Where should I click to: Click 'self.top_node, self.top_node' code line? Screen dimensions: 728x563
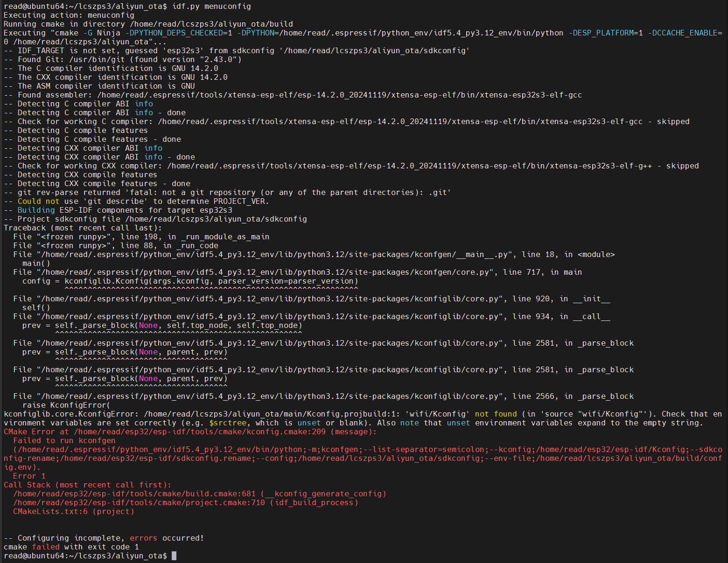click(x=162, y=326)
